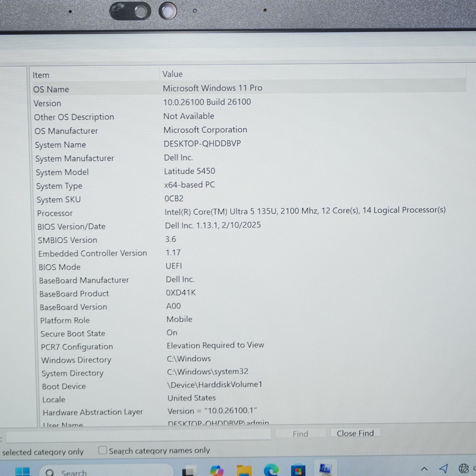Show hidden system tray icons
Image resolution: width=476 pixels, height=476 pixels.
click(x=424, y=469)
